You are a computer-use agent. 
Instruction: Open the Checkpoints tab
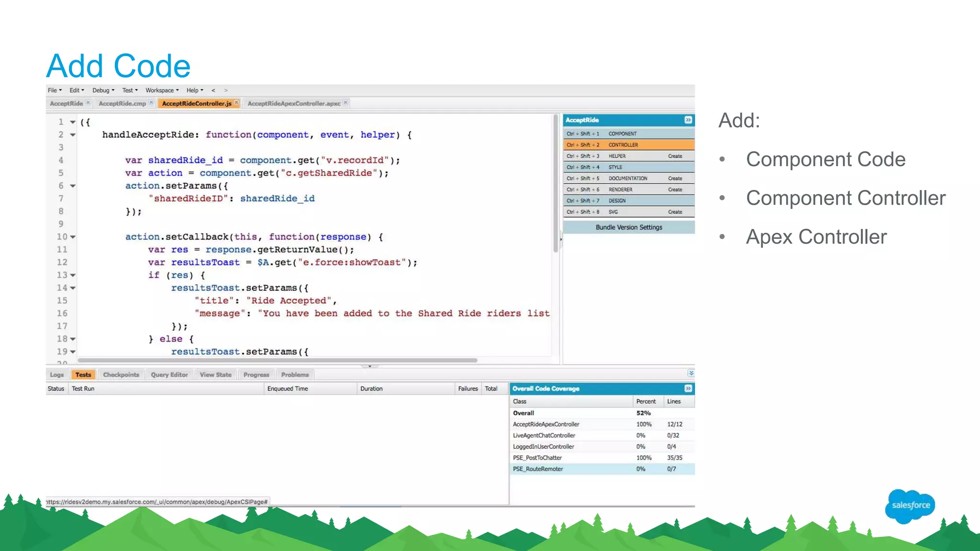pyautogui.click(x=121, y=375)
